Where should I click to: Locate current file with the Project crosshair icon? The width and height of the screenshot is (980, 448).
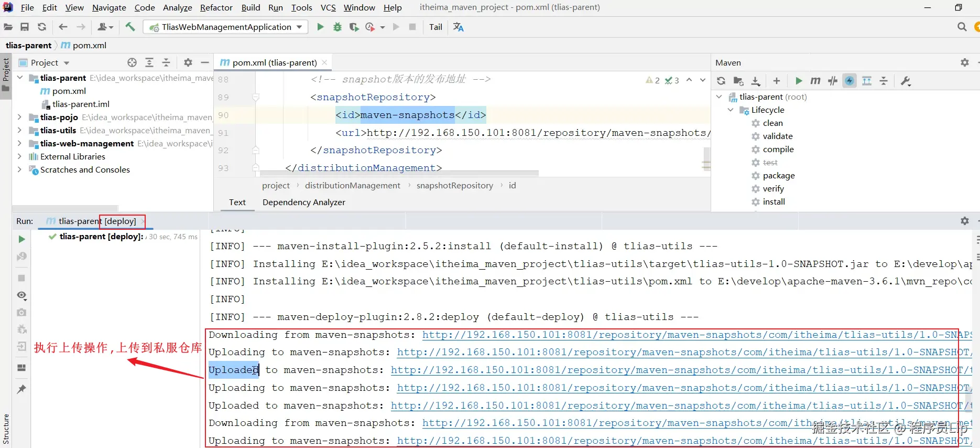[x=132, y=62]
